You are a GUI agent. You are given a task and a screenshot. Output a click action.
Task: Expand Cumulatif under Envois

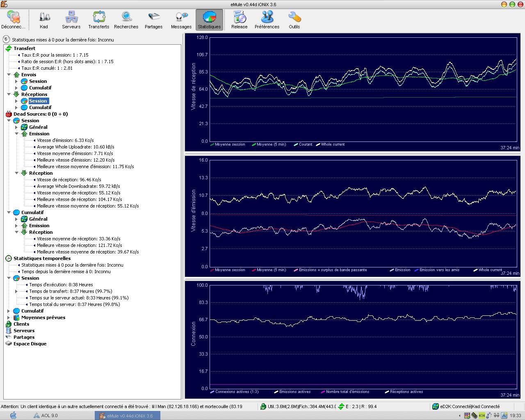tap(17, 88)
